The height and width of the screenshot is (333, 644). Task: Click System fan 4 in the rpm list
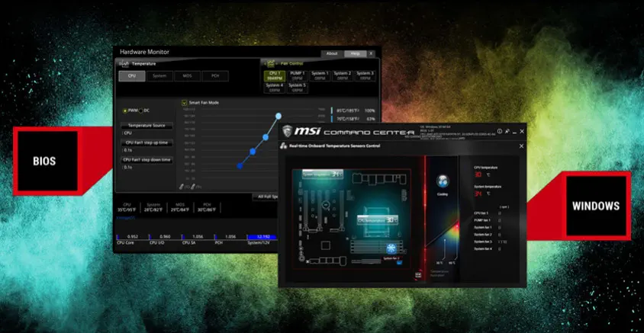pos(483,249)
